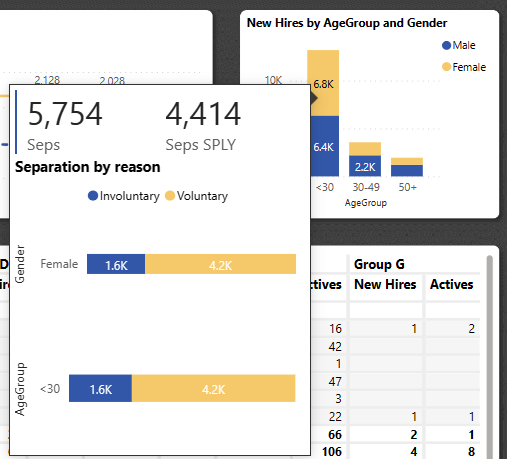507x459 pixels.
Task: Click the 4,414 Seps SPLY card value
Action: (203, 114)
